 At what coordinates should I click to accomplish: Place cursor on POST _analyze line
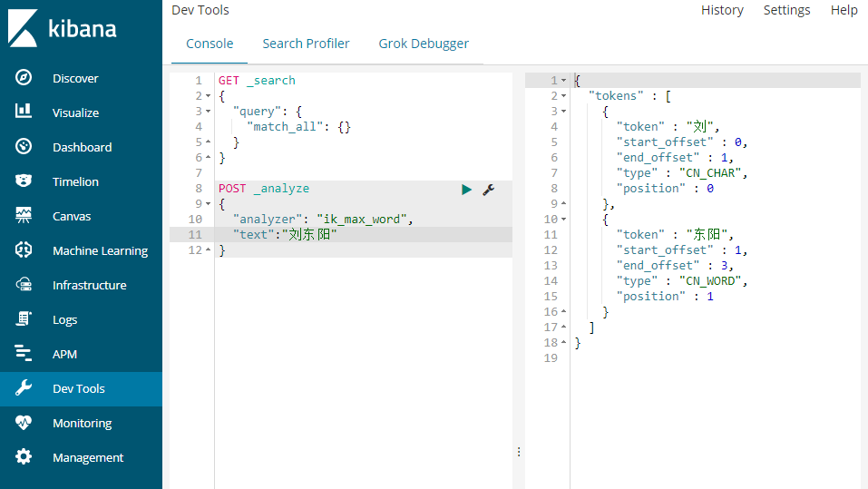coord(264,189)
